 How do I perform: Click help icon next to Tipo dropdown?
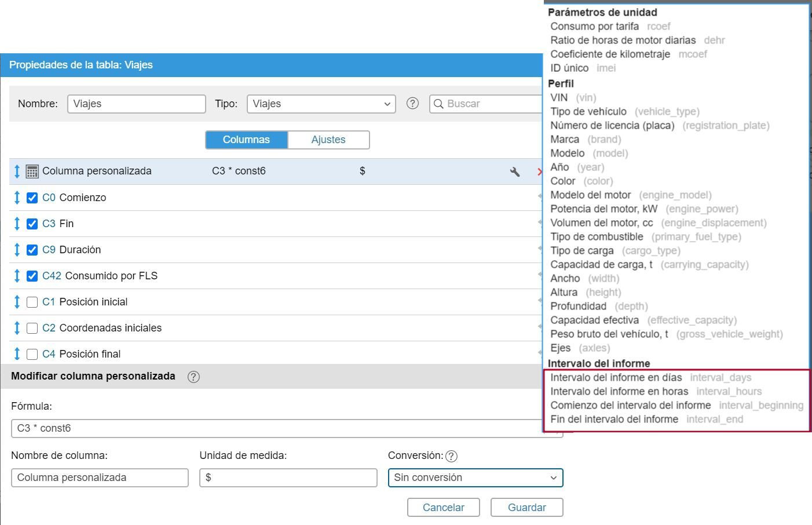412,104
